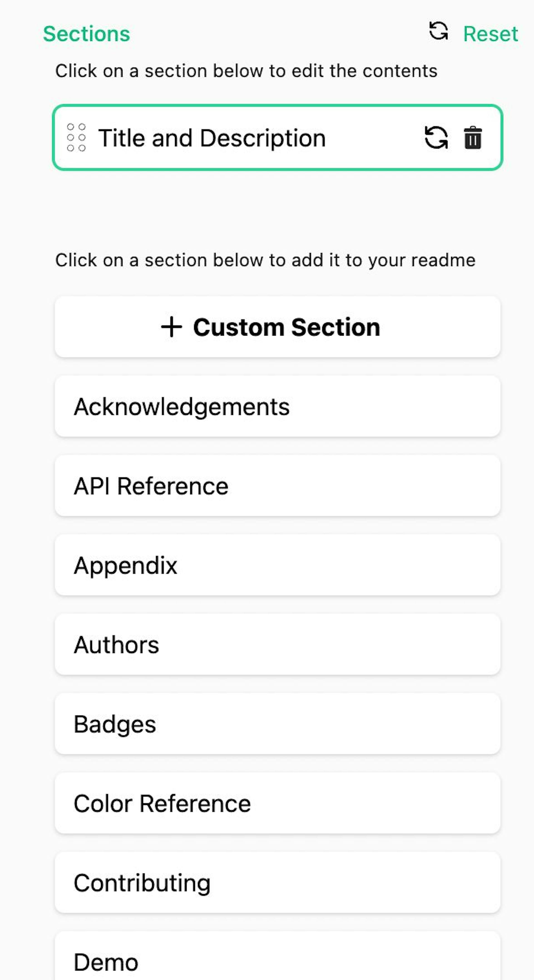Click the drag handle on Title and Description
Image resolution: width=534 pixels, height=980 pixels.
[76, 138]
